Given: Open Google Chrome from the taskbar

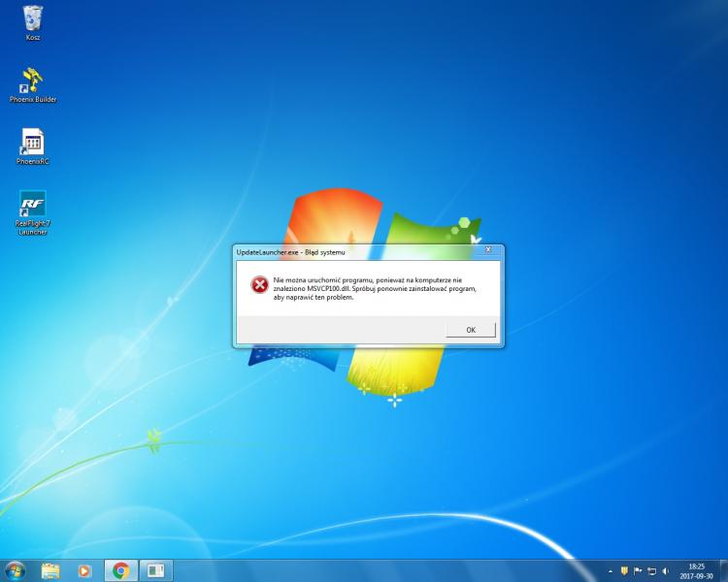Looking at the screenshot, I should 121,570.
